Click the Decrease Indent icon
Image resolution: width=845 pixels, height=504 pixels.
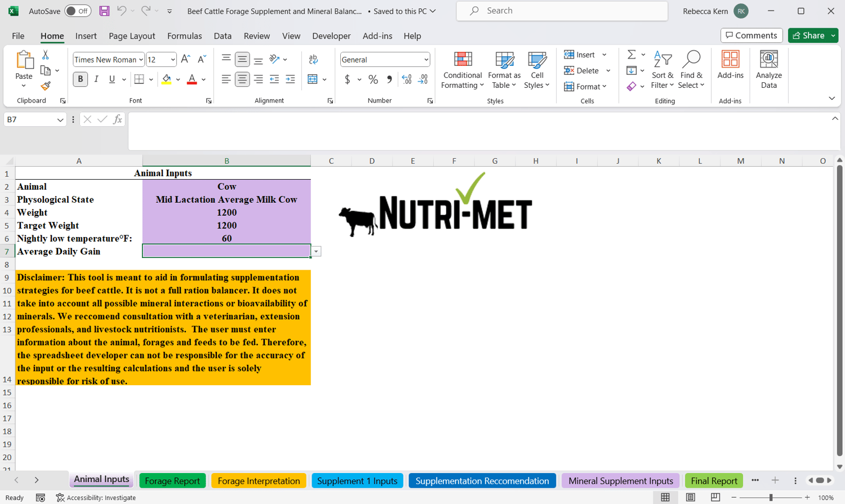[x=274, y=79]
